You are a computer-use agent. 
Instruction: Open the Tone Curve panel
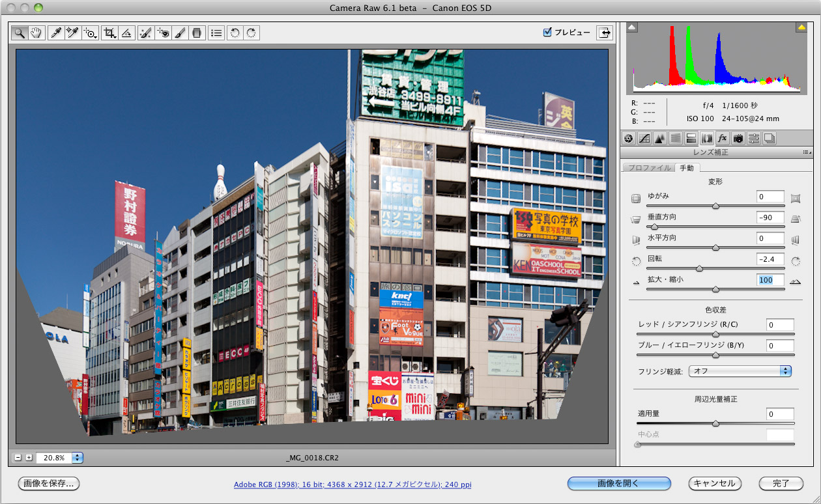click(x=644, y=138)
